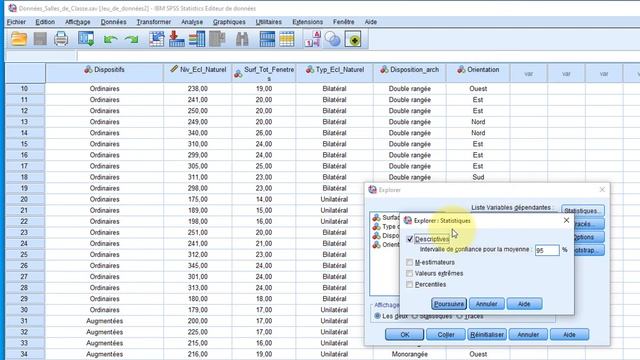
Task: Select row number 25 header
Action: click(x=24, y=254)
